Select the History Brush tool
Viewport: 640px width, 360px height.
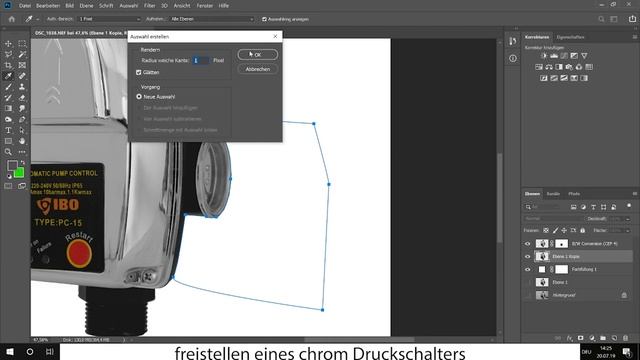tap(8, 98)
